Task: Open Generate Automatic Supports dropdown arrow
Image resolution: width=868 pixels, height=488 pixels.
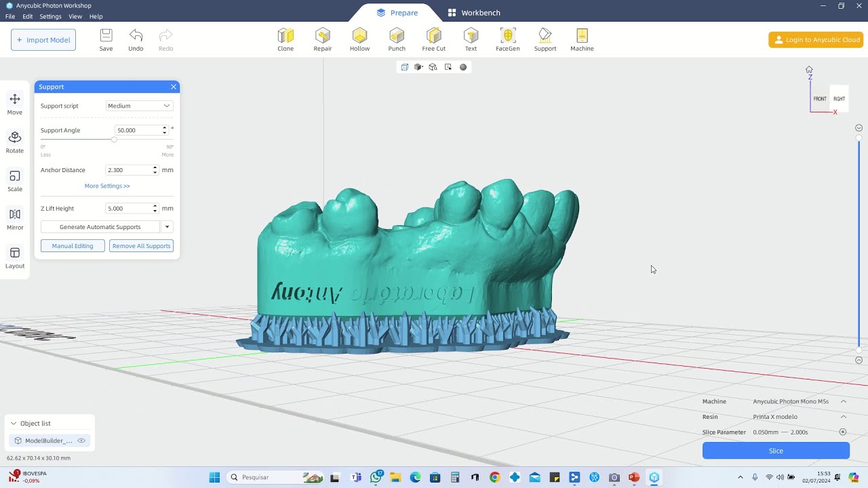Action: (x=167, y=227)
